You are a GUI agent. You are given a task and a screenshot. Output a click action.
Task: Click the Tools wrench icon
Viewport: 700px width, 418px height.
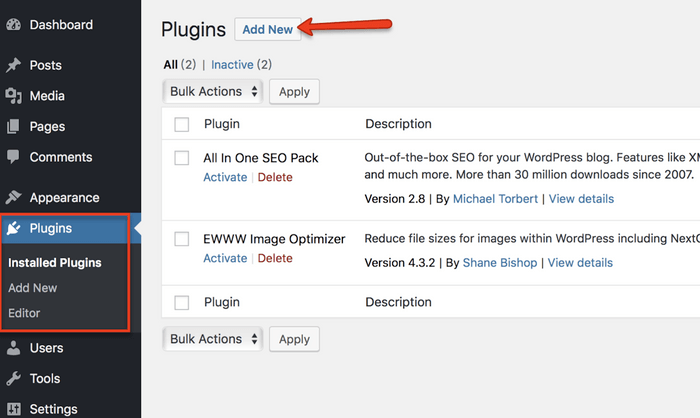[x=13, y=378]
